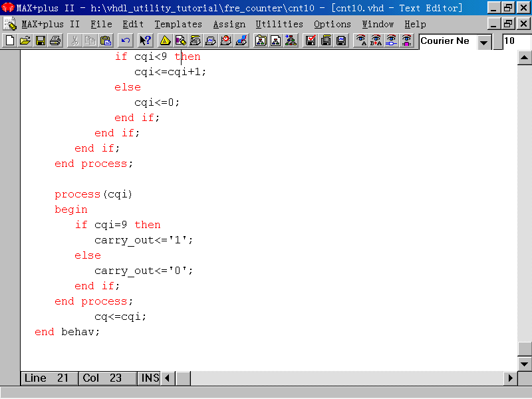
Task: Click Project Save and Compile icon
Action: pyautogui.click(x=326, y=41)
